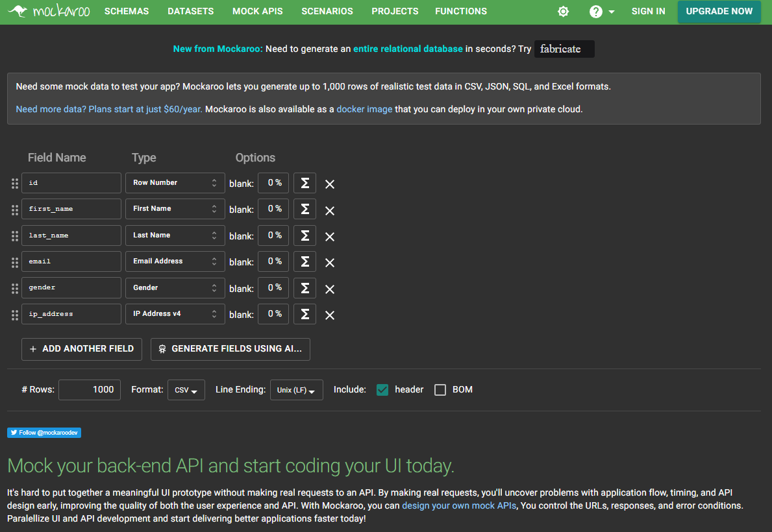The height and width of the screenshot is (532, 772).
Task: Open formula editor for id field
Action: pos(305,183)
